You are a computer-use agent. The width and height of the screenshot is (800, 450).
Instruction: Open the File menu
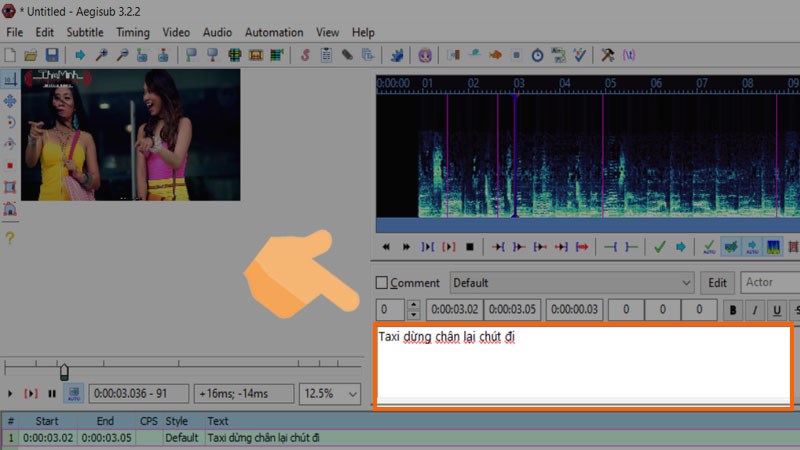coord(14,33)
